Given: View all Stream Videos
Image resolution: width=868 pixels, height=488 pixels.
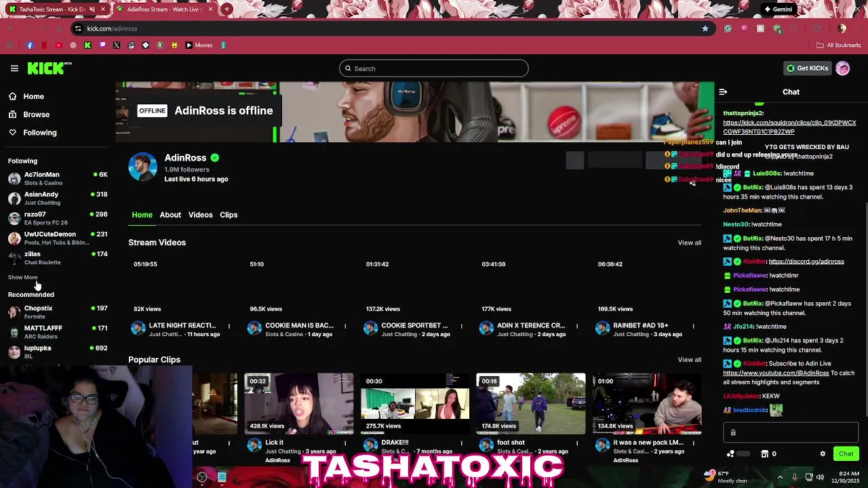Looking at the screenshot, I should [689, 243].
